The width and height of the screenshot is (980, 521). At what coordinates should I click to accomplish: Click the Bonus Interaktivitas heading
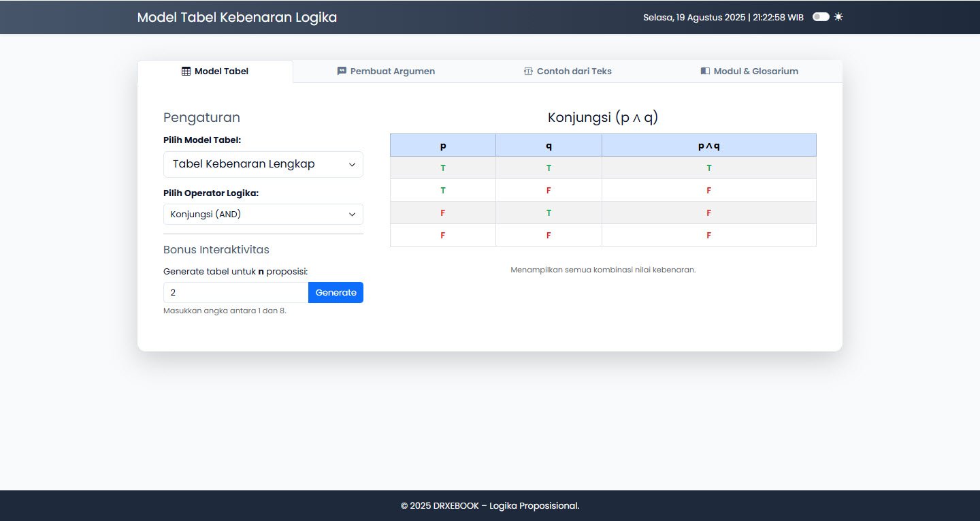click(x=216, y=249)
